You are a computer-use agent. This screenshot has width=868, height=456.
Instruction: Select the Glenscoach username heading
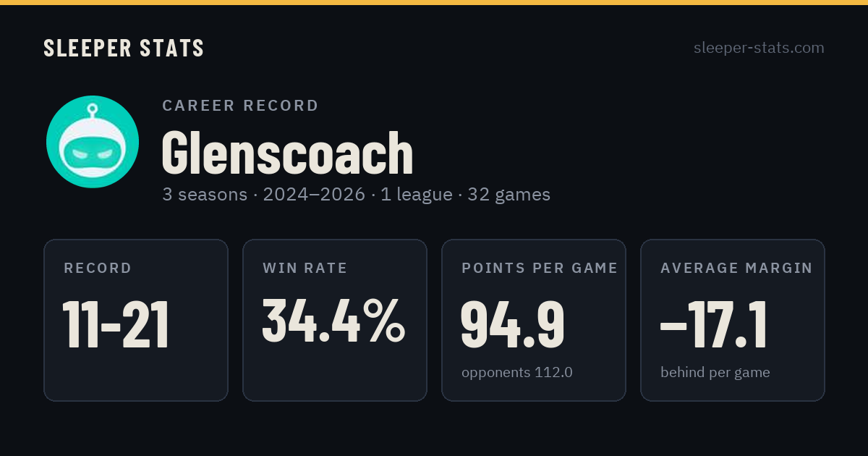pyautogui.click(x=287, y=153)
